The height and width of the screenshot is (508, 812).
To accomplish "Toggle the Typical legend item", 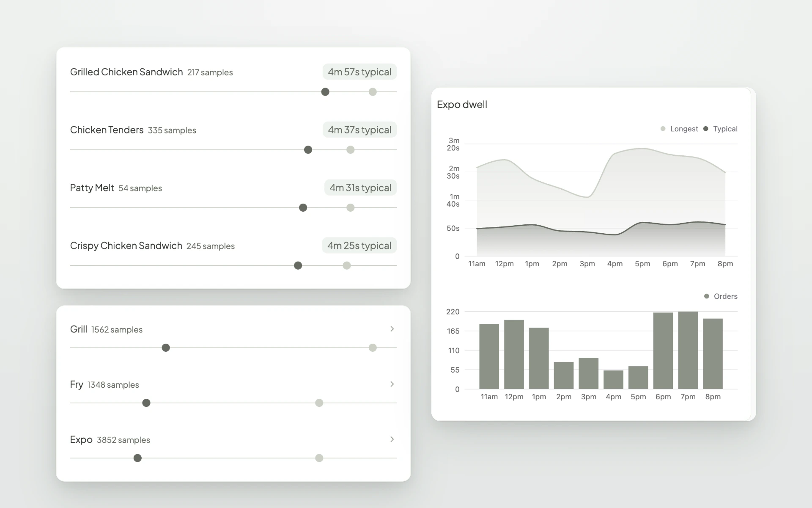I will tap(720, 129).
